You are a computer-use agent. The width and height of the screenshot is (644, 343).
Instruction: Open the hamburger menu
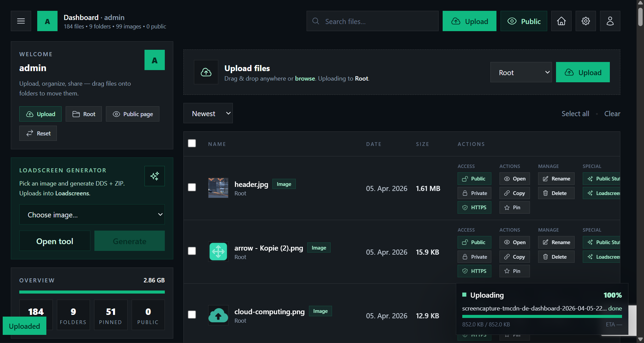click(21, 21)
